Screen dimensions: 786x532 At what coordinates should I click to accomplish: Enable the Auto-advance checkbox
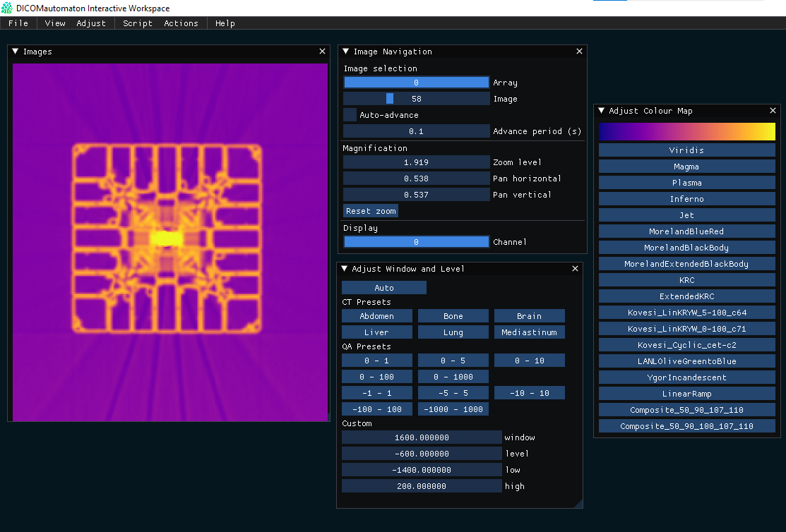point(350,115)
